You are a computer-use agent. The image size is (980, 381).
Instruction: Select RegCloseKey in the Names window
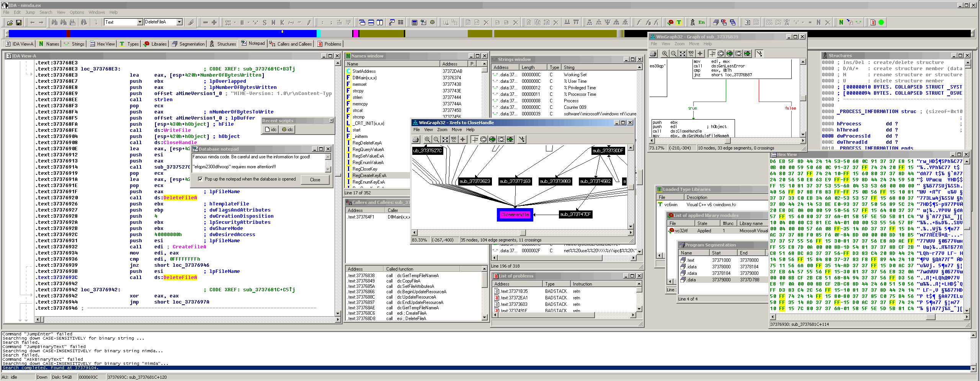tap(364, 169)
